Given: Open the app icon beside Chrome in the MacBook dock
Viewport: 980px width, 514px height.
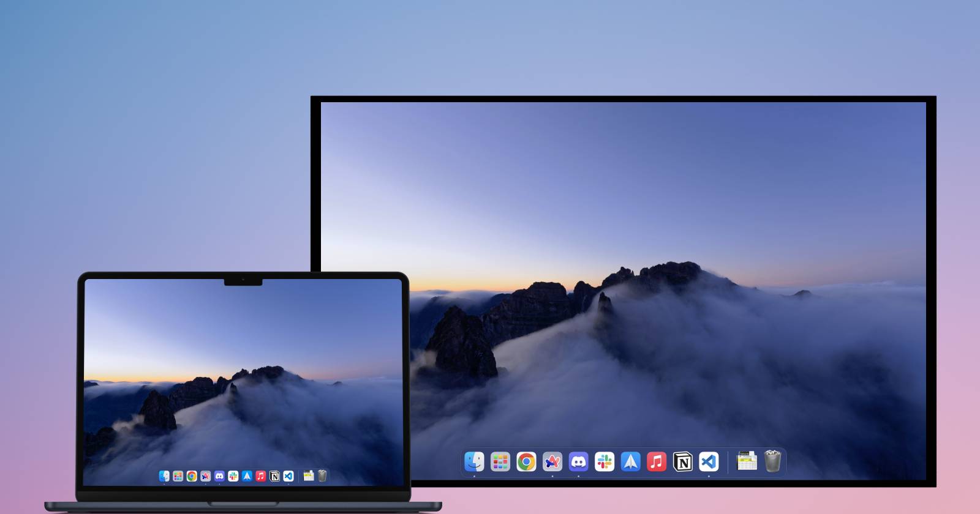Looking at the screenshot, I should [x=206, y=476].
